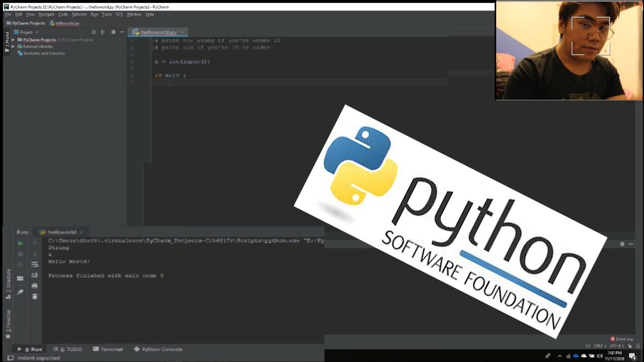This screenshot has width=644, height=362.
Task: Click Pin Tab icon in Run panel
Action: click(x=20, y=292)
